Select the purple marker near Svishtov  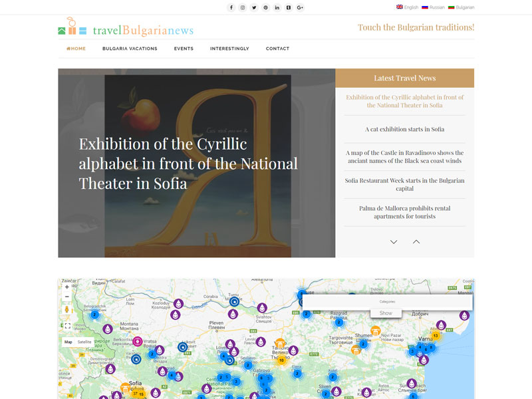click(x=262, y=308)
